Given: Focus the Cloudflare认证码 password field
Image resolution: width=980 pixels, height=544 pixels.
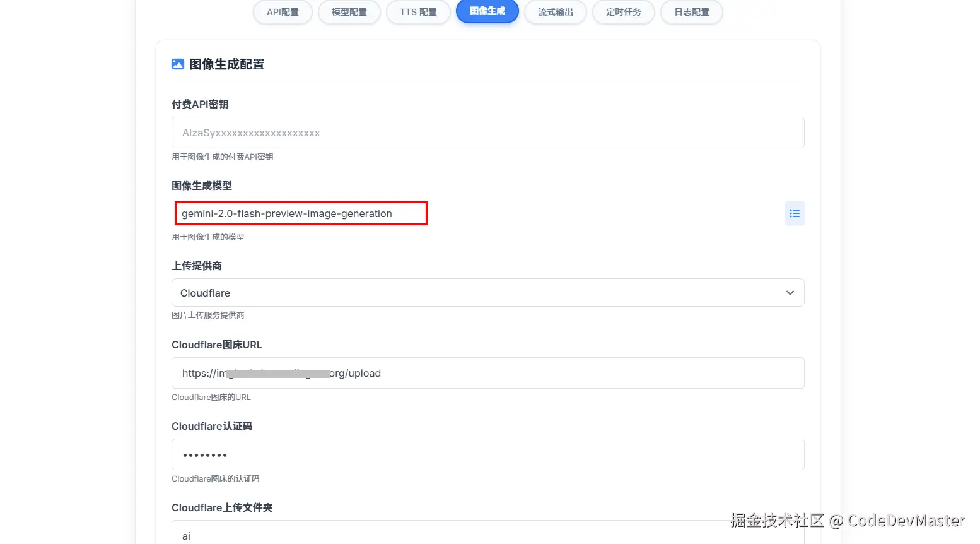Looking at the screenshot, I should point(487,454).
